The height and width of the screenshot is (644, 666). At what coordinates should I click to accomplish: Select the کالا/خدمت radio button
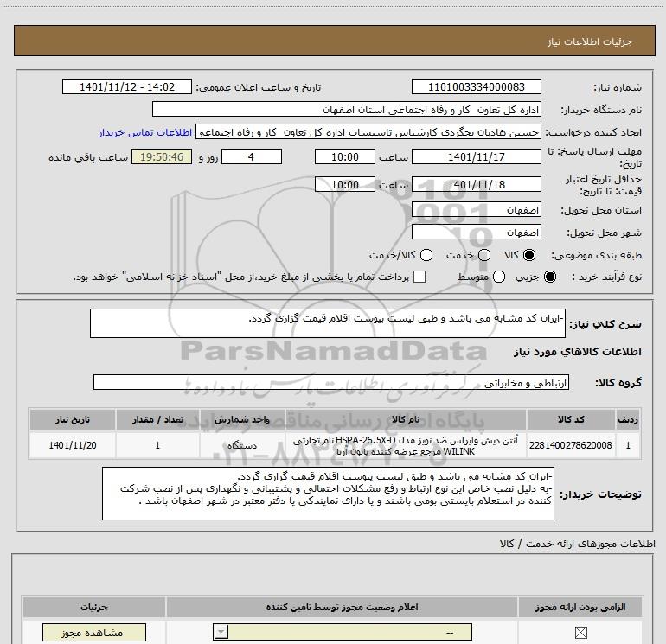coord(426,255)
